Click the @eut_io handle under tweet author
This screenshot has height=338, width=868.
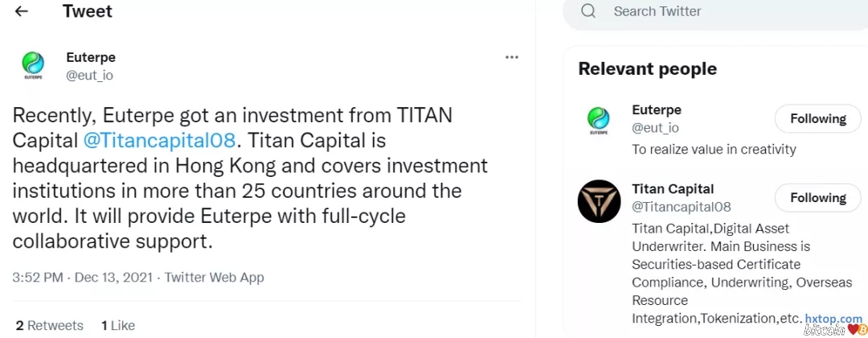coord(89,75)
